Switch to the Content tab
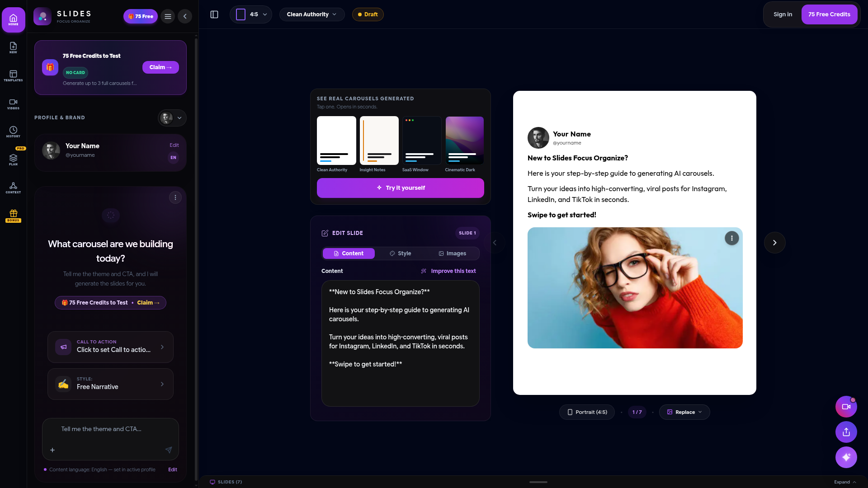Viewport: 868px width, 488px height. [349, 253]
